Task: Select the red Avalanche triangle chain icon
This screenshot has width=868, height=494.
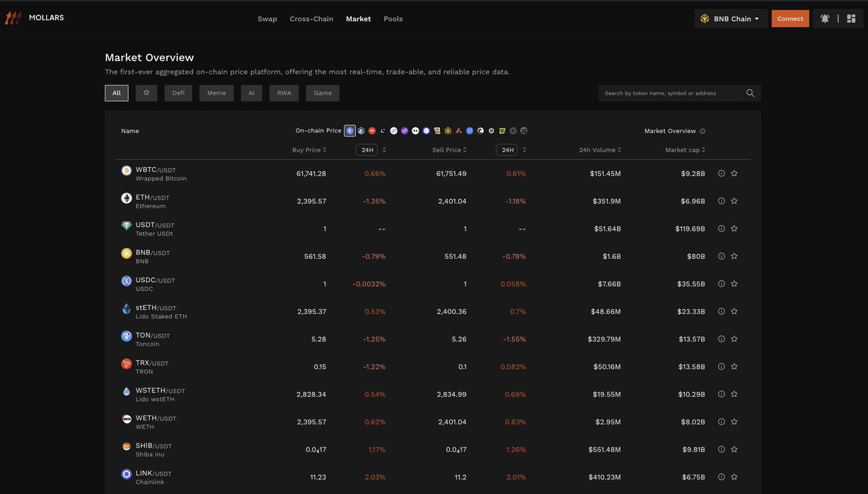Action: [x=459, y=131]
